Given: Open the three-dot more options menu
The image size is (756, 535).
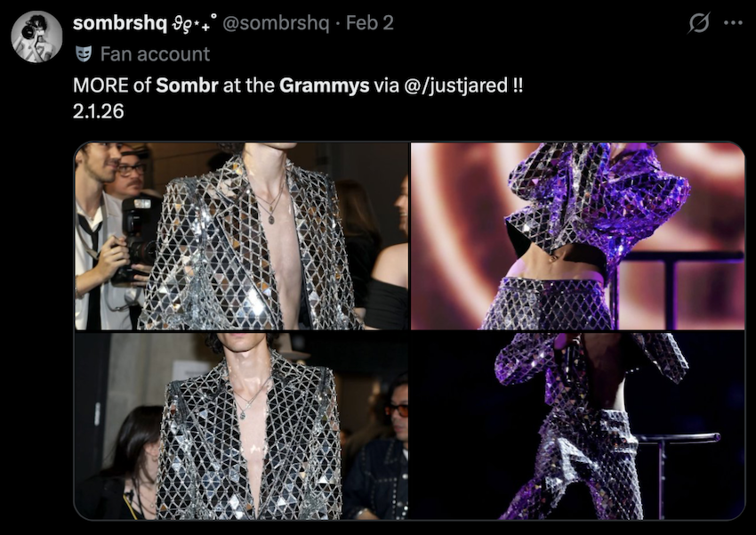Looking at the screenshot, I should [734, 22].
